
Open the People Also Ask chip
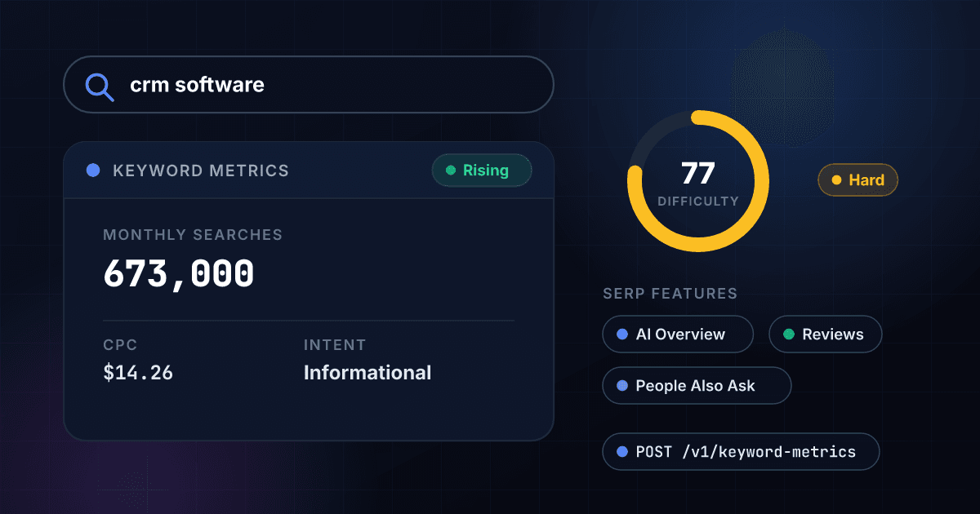697,386
